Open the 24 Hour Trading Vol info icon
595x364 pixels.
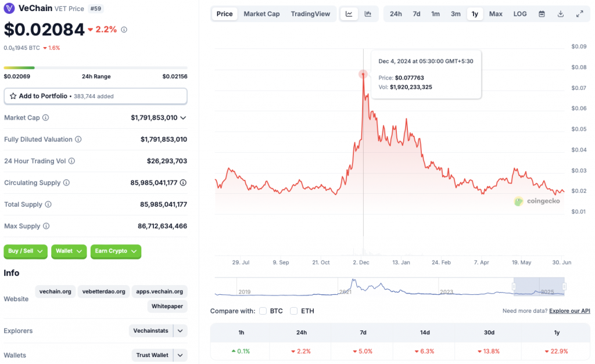[71, 161]
